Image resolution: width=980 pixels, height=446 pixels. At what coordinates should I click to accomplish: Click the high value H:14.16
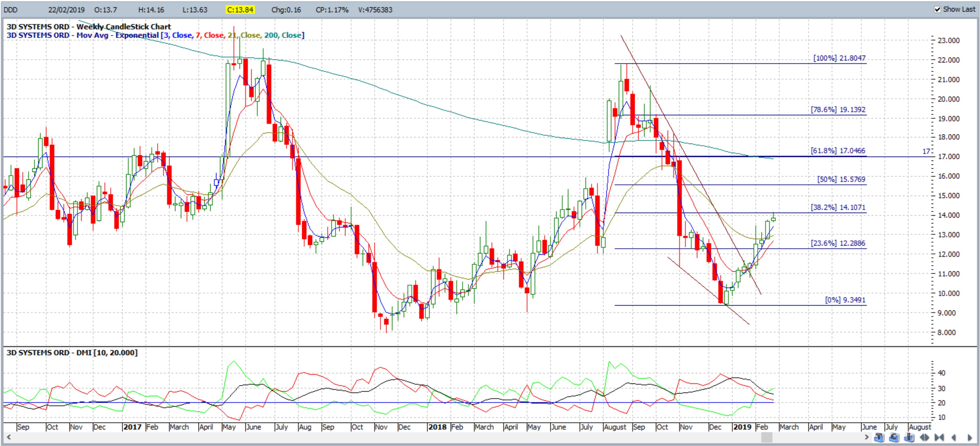(x=151, y=10)
